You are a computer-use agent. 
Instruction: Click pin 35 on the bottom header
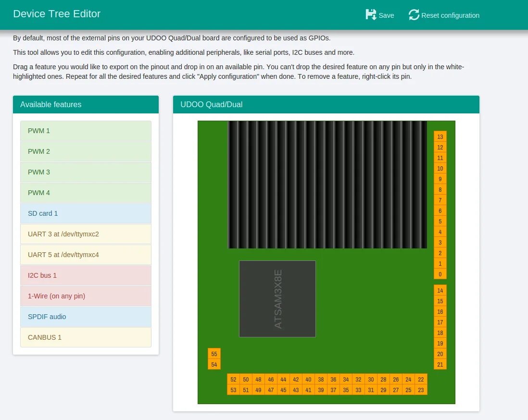[x=346, y=390]
